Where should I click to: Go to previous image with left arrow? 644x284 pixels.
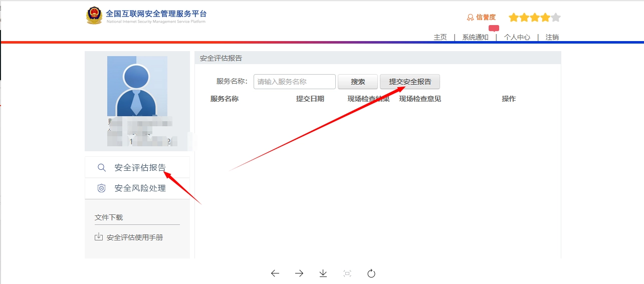click(x=275, y=273)
